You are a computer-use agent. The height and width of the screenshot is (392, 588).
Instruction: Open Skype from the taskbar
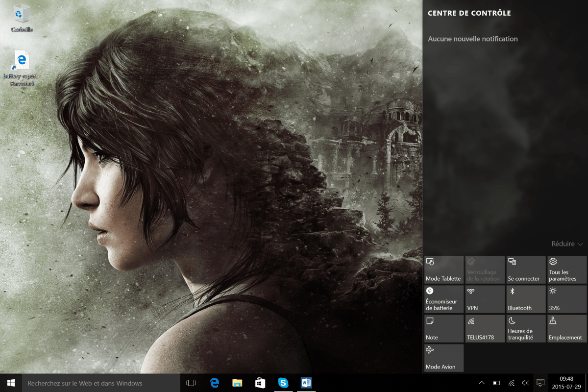[283, 383]
